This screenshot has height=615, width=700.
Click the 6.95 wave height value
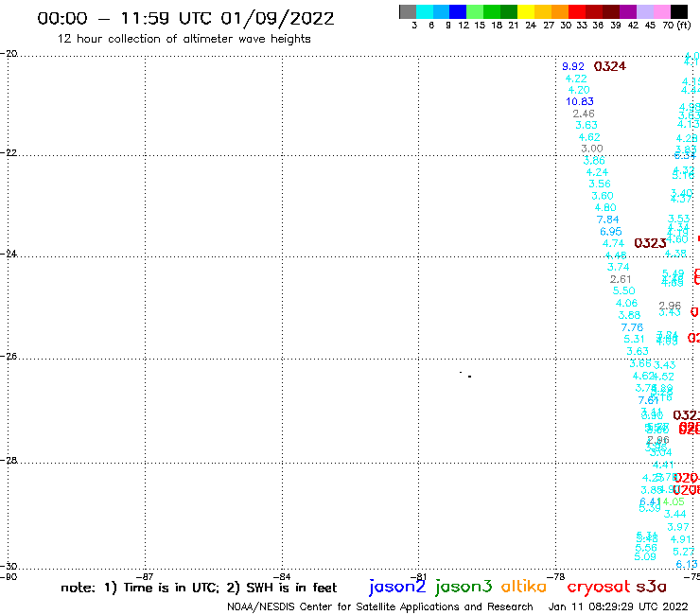pos(611,232)
